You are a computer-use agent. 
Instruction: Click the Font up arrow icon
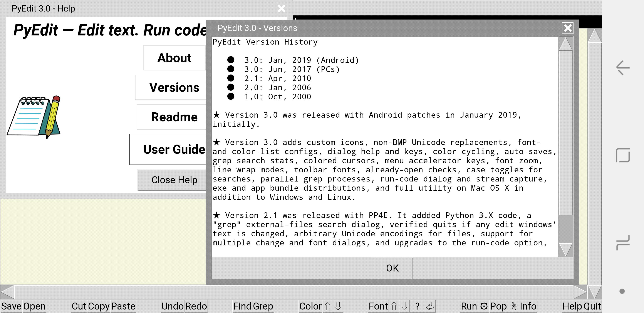pos(394,306)
